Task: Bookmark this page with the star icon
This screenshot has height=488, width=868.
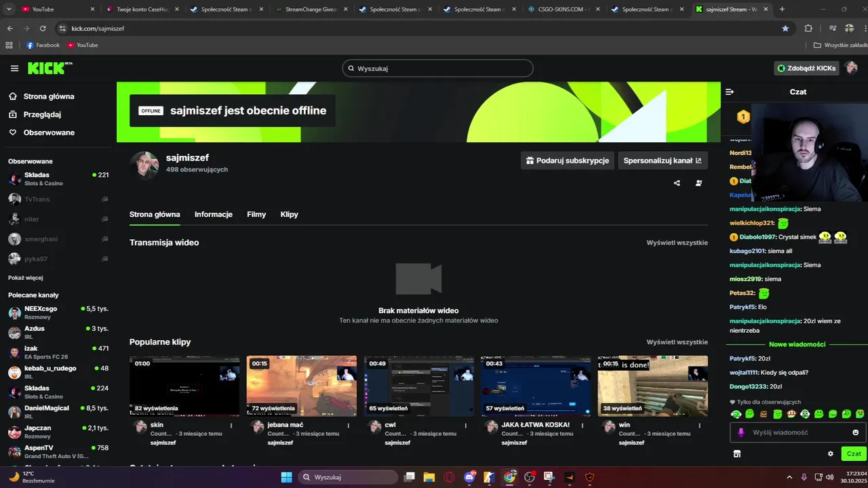Action: [785, 28]
